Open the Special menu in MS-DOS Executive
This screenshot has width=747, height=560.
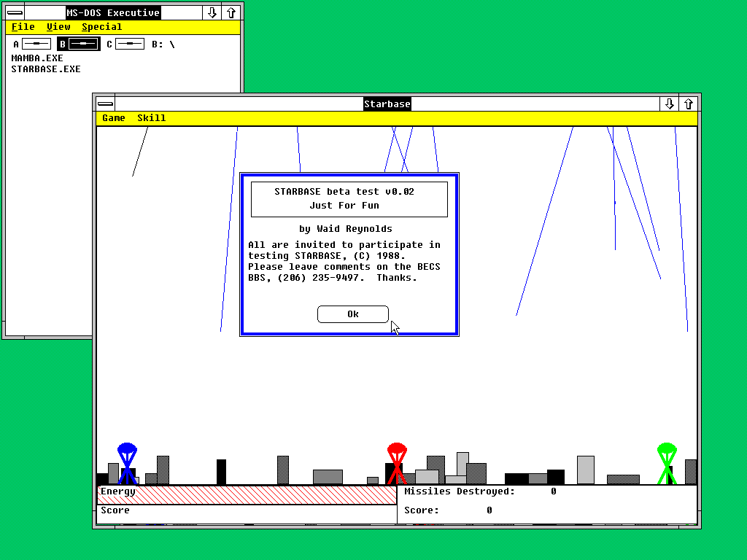(101, 27)
